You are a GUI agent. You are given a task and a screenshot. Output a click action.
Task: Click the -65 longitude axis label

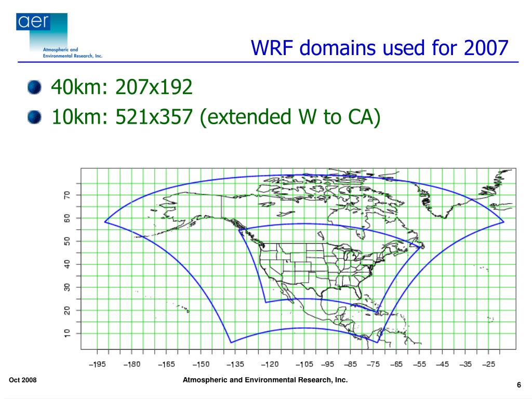pos(396,364)
